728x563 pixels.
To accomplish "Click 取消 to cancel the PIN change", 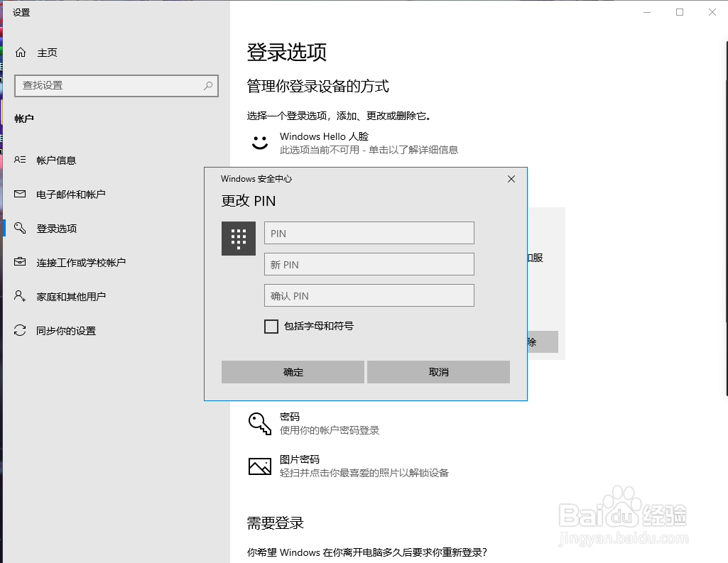I will 438,371.
